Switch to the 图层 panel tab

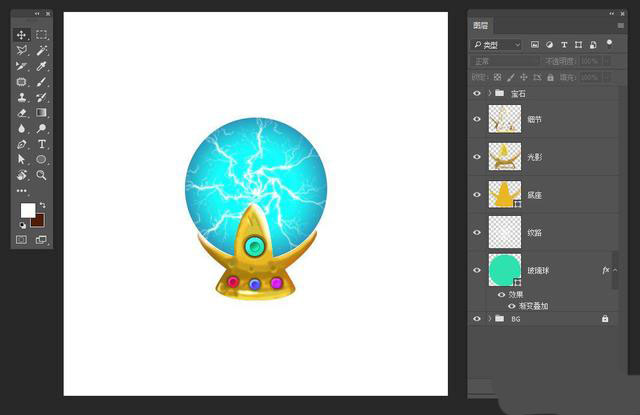click(481, 26)
